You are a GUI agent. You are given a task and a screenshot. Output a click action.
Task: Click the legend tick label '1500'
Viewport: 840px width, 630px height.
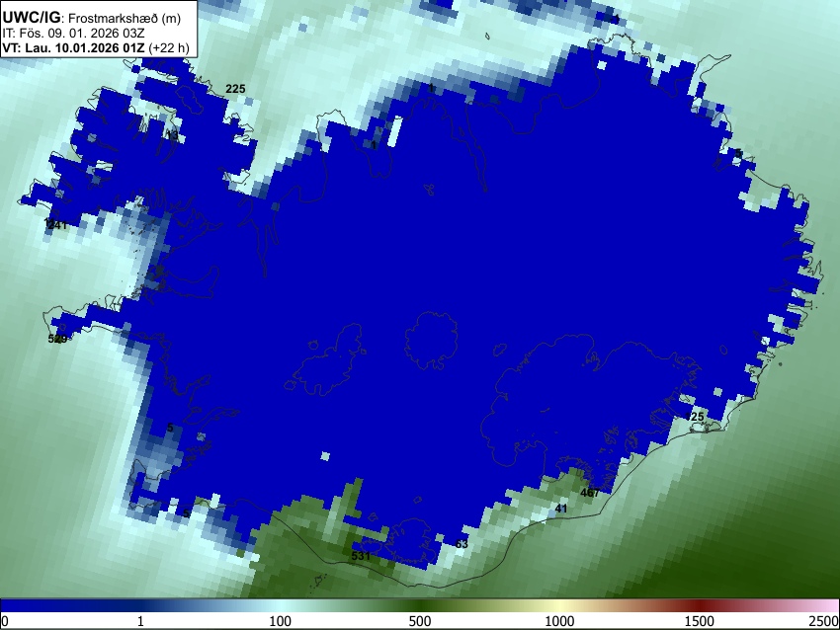(699, 621)
